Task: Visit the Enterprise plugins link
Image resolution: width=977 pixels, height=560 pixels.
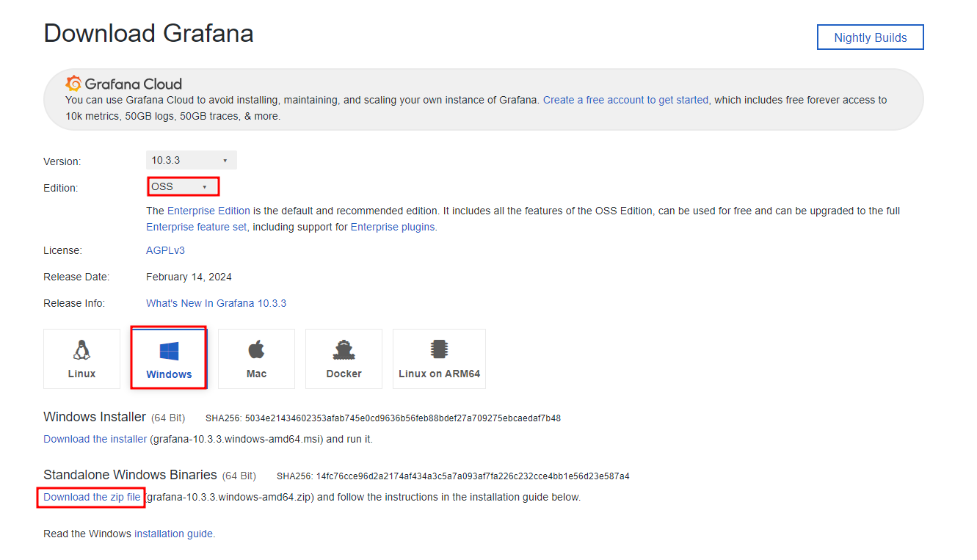Action: coord(393,227)
